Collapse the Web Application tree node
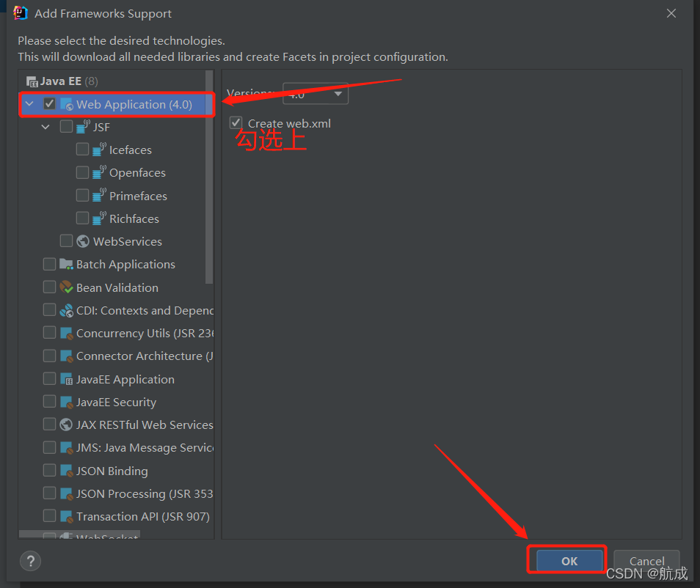Viewport: 700px width, 588px height. (29, 104)
